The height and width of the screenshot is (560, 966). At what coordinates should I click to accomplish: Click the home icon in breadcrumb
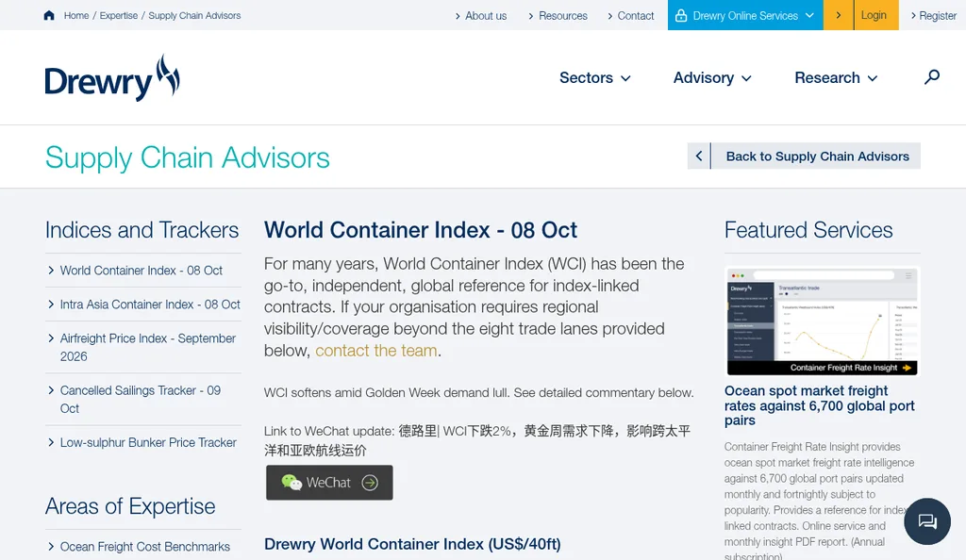tap(49, 15)
